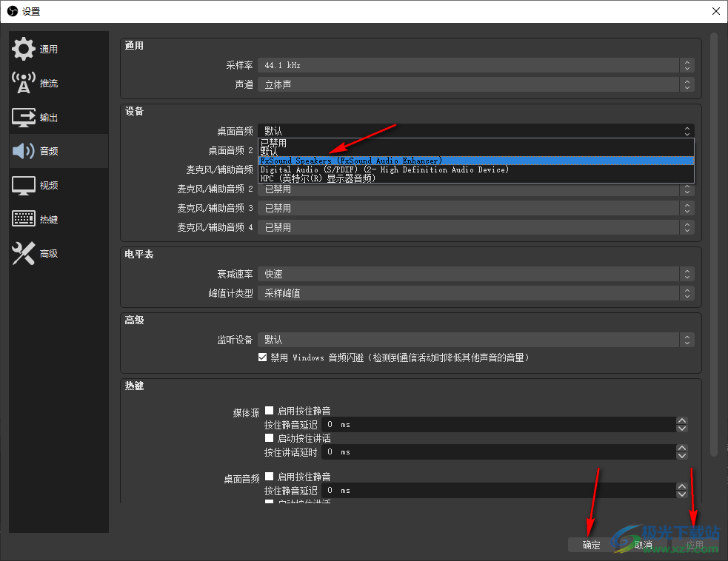Open the 视频 display icon
The image size is (728, 561).
(23, 185)
